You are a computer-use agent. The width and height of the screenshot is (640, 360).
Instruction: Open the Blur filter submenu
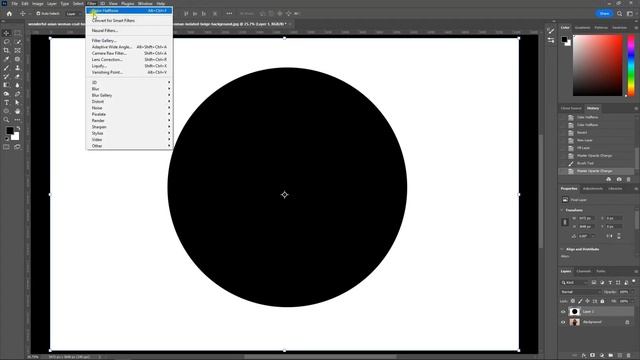click(x=129, y=89)
